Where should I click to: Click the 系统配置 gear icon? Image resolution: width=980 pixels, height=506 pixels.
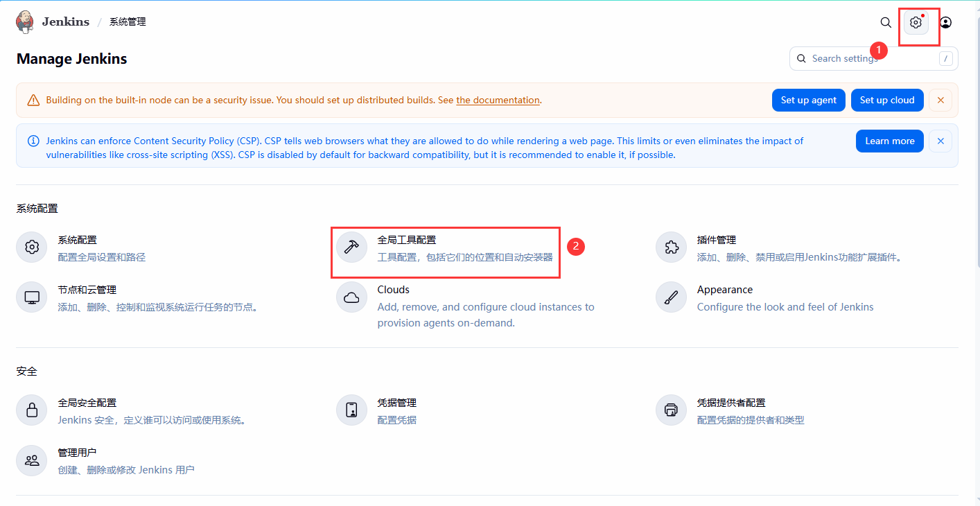click(32, 247)
